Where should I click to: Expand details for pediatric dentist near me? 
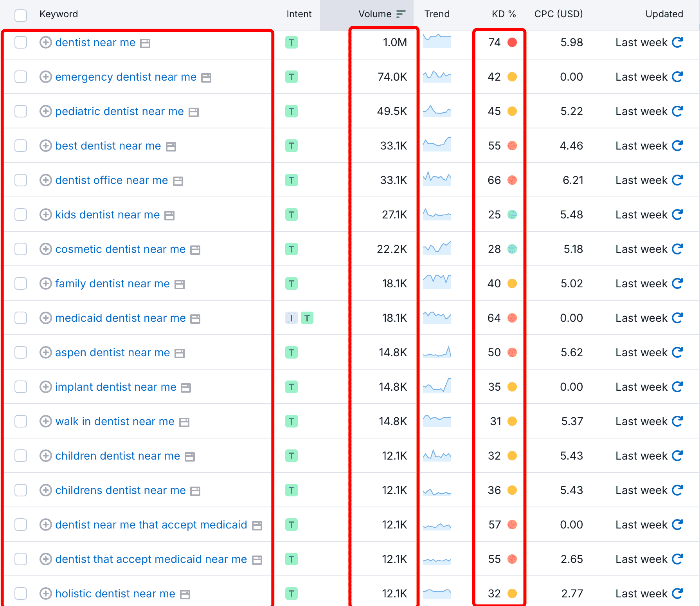click(45, 111)
